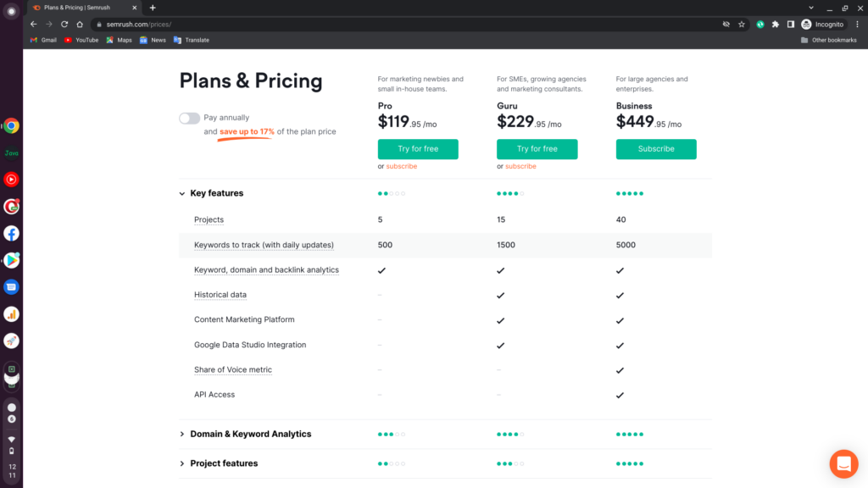Open the status tray clock showing 12 11
The image size is (868, 488).
point(12,471)
